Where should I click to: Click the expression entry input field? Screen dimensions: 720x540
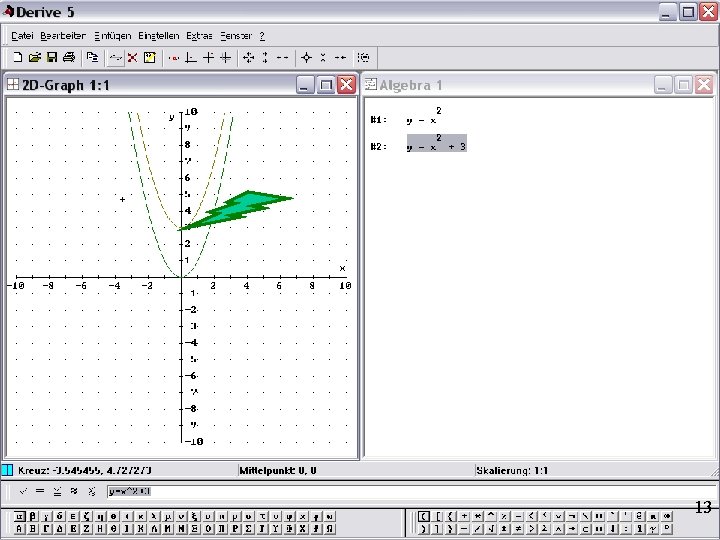tap(412, 491)
